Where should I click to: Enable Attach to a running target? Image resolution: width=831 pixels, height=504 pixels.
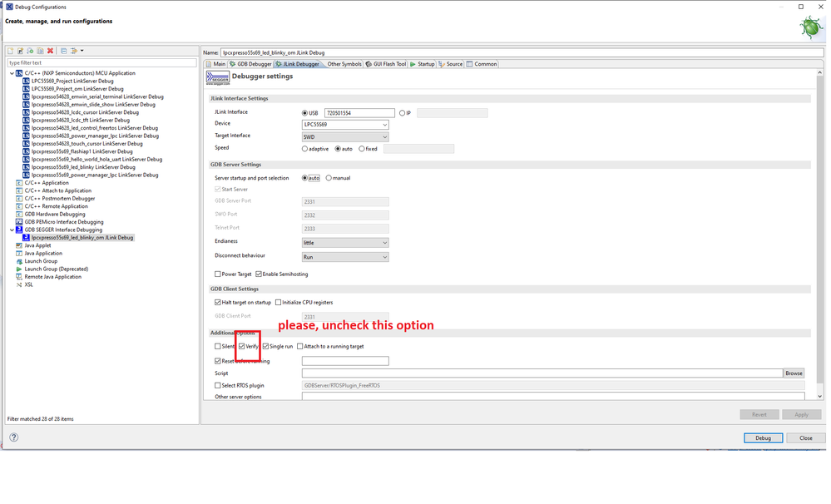(x=300, y=347)
